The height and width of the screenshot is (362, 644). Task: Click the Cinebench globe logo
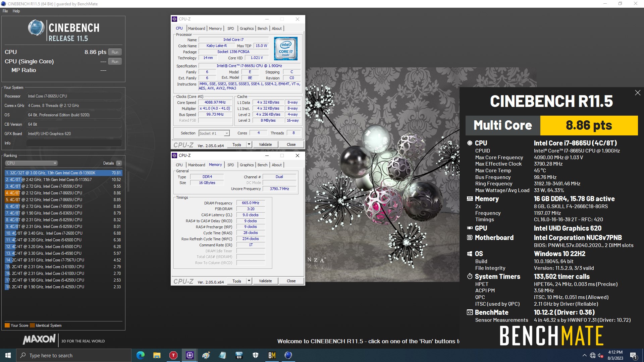[x=36, y=28]
